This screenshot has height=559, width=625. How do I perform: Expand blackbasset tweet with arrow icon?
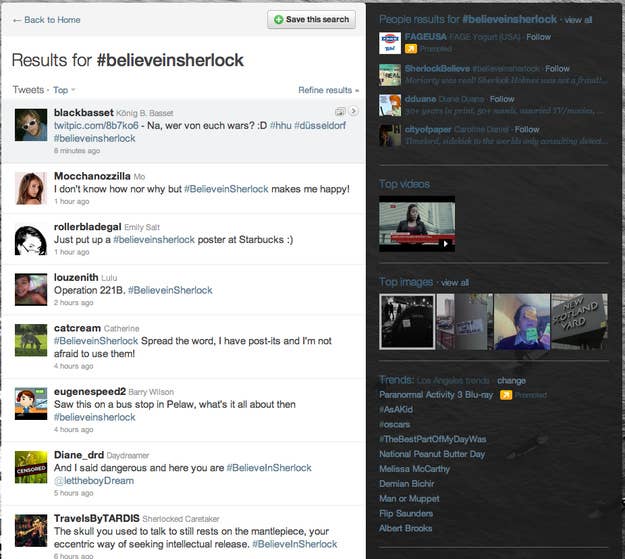click(x=353, y=111)
